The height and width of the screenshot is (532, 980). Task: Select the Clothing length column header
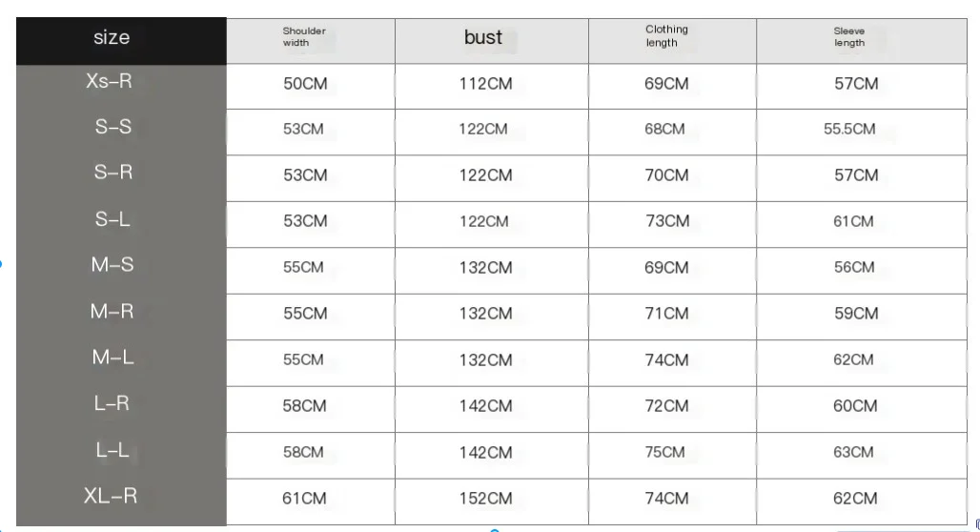coord(672,41)
